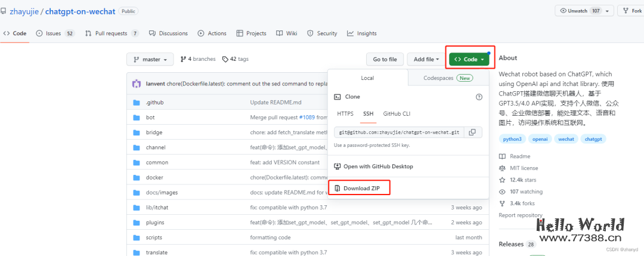Click the GitHub Desktop icon in clone panel
The width and height of the screenshot is (644, 256).
[x=337, y=166]
